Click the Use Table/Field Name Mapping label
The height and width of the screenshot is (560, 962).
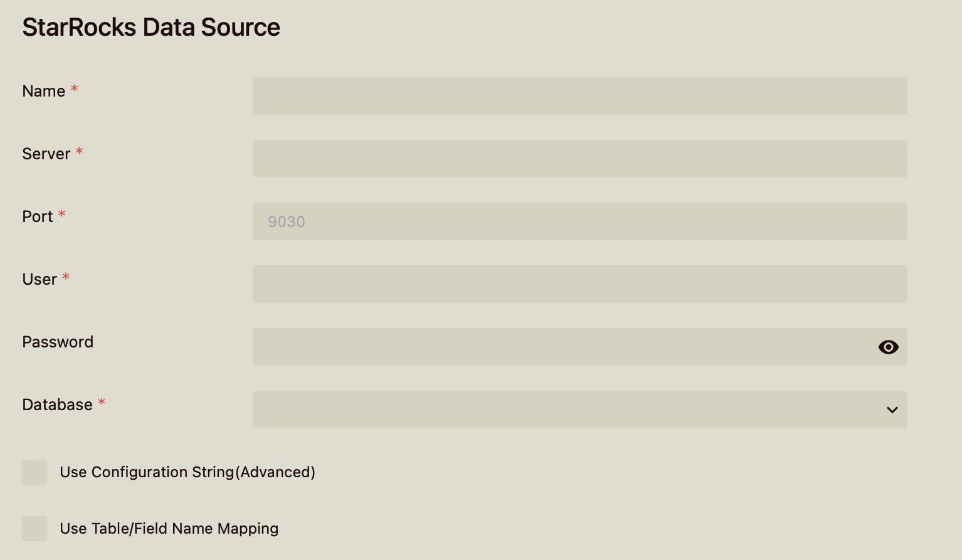[169, 529]
